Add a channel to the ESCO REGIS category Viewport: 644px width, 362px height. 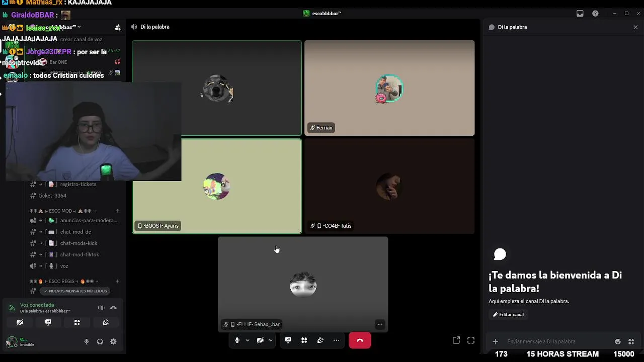tap(117, 282)
